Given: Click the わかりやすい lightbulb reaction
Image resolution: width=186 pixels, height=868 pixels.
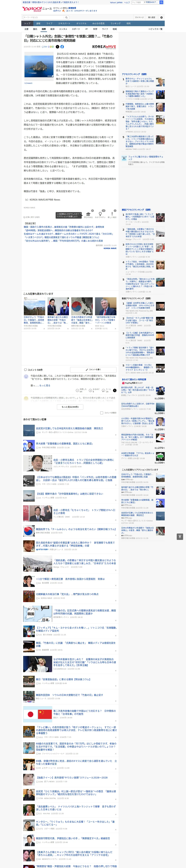Looking at the screenshot, I should [x=100, y=215].
